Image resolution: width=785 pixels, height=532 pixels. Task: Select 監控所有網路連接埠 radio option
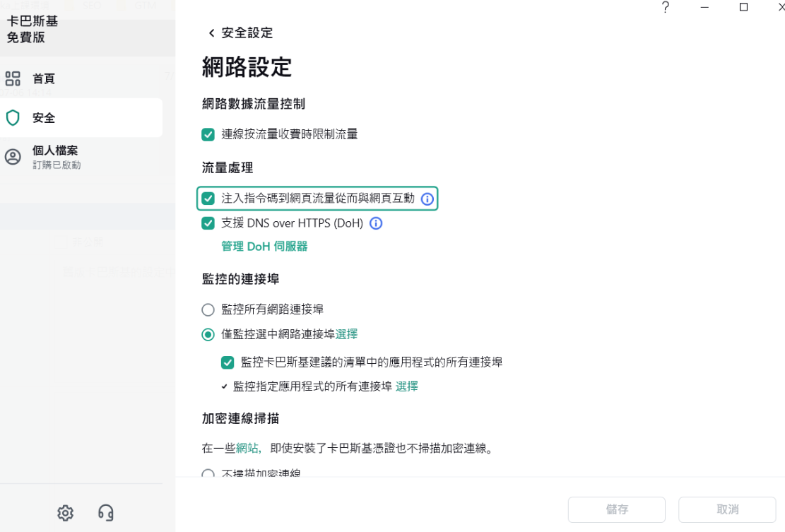click(x=208, y=309)
